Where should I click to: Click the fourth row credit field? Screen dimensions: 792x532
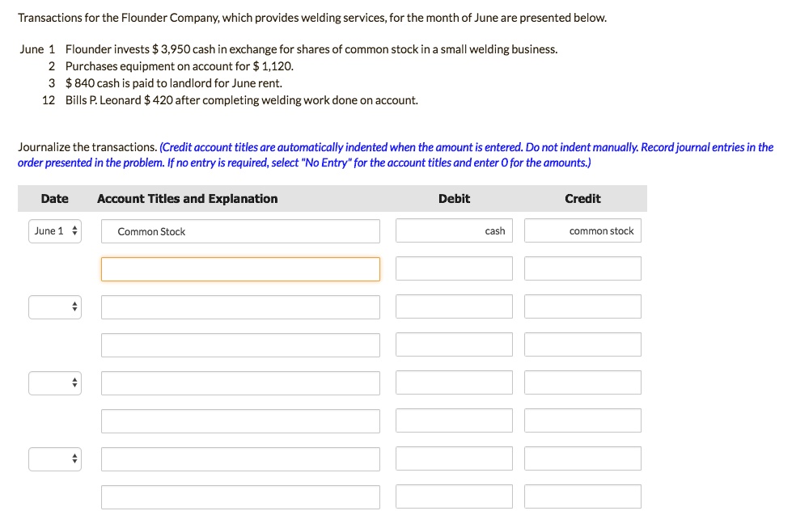click(x=583, y=344)
